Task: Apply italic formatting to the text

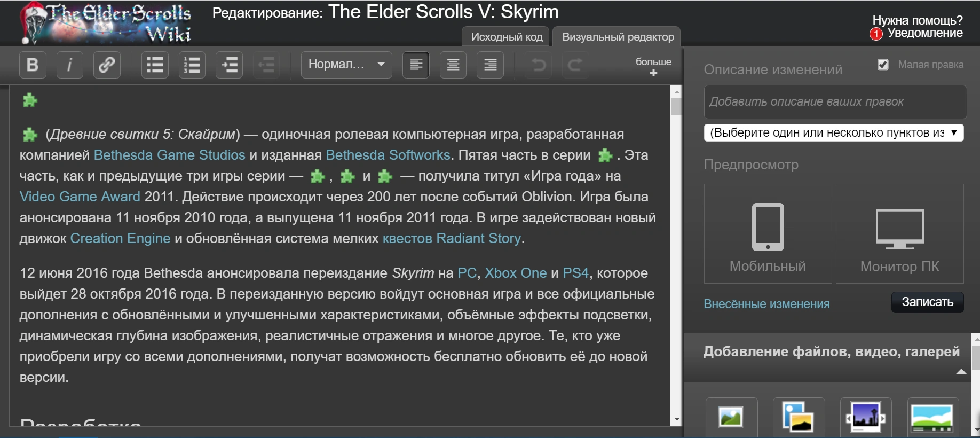Action: point(69,65)
